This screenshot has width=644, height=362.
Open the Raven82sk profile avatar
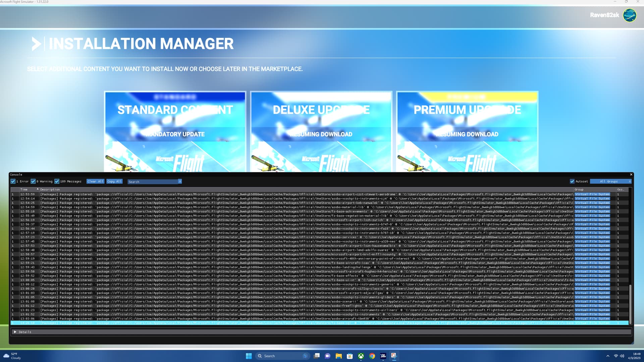pyautogui.click(x=630, y=15)
